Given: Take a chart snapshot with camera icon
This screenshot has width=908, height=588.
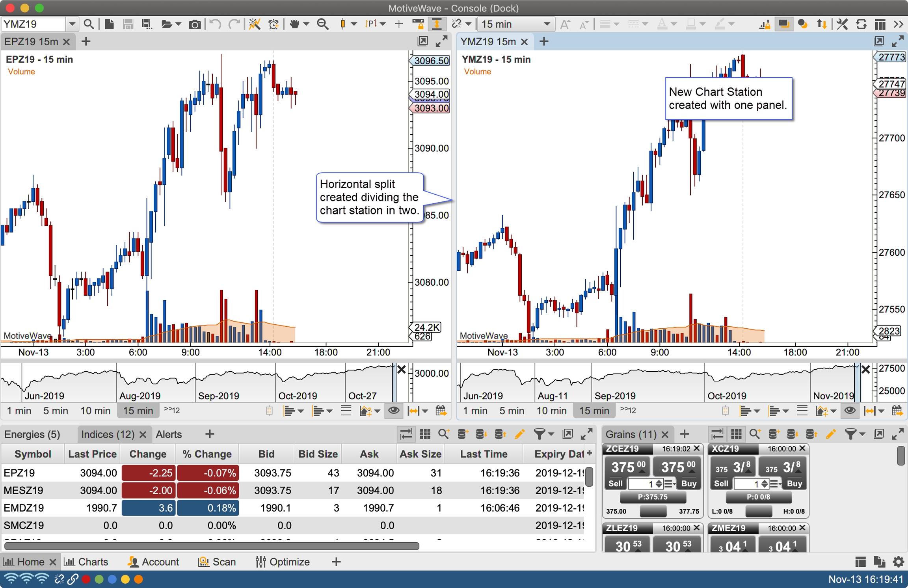Looking at the screenshot, I should pyautogui.click(x=194, y=24).
